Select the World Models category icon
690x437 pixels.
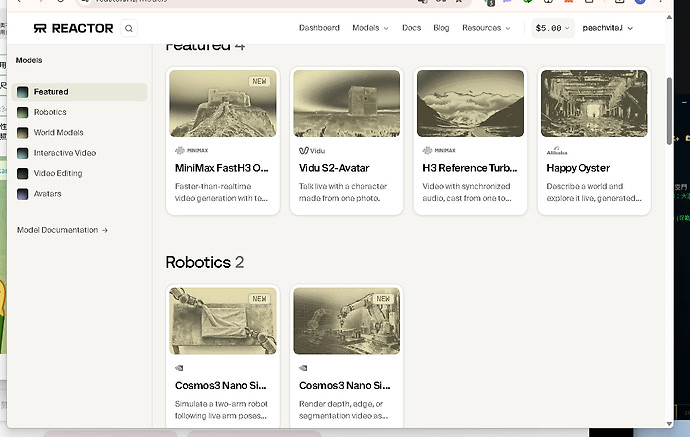coord(22,132)
